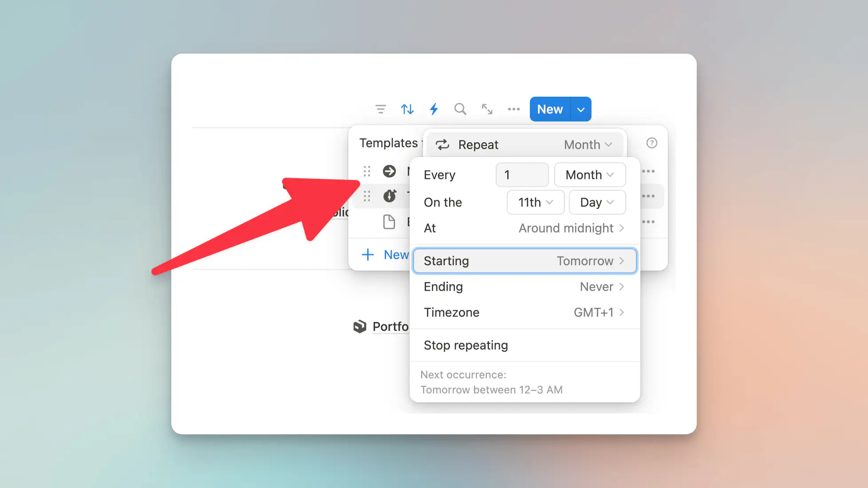Viewport: 868px width, 488px height.
Task: Open the toolbar three-dots menu
Action: click(x=513, y=109)
